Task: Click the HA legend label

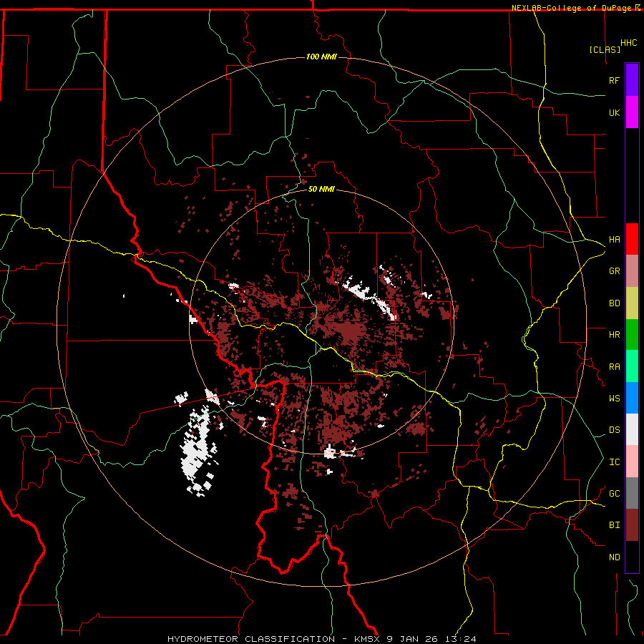Action: pos(614,240)
